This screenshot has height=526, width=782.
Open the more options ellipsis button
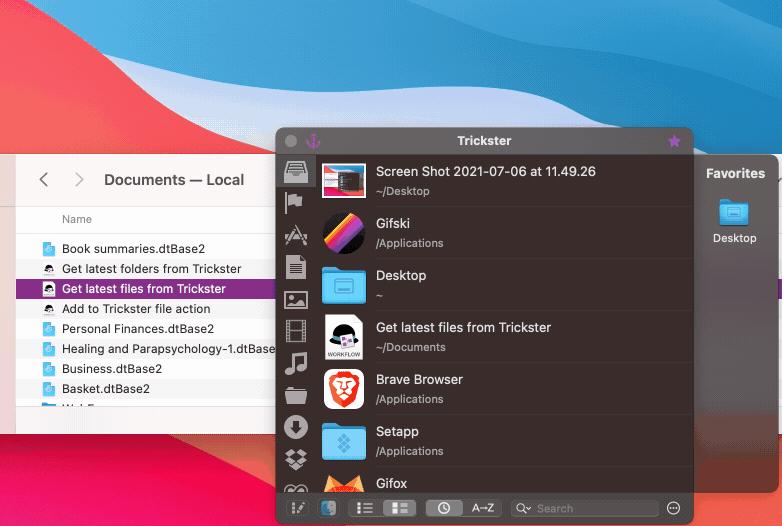[x=673, y=508]
